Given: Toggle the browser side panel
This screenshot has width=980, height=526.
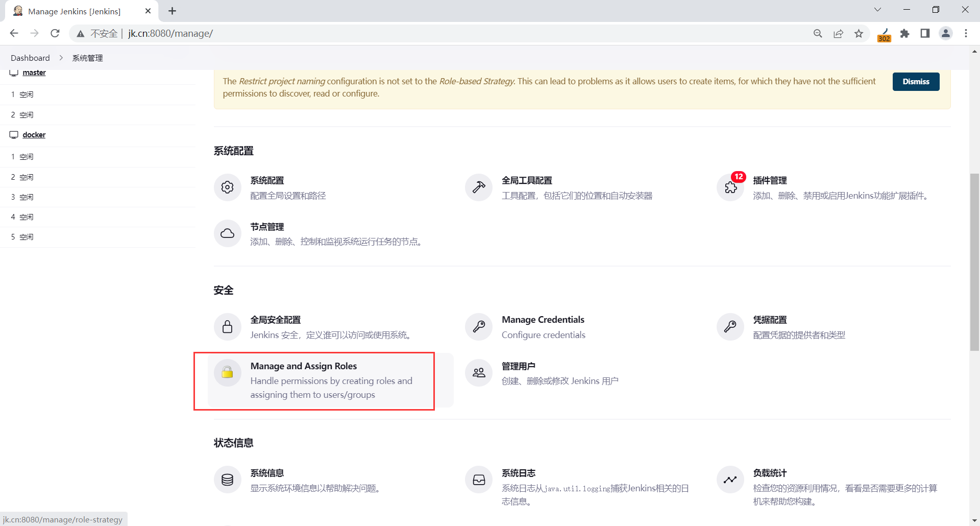Looking at the screenshot, I should (x=925, y=33).
